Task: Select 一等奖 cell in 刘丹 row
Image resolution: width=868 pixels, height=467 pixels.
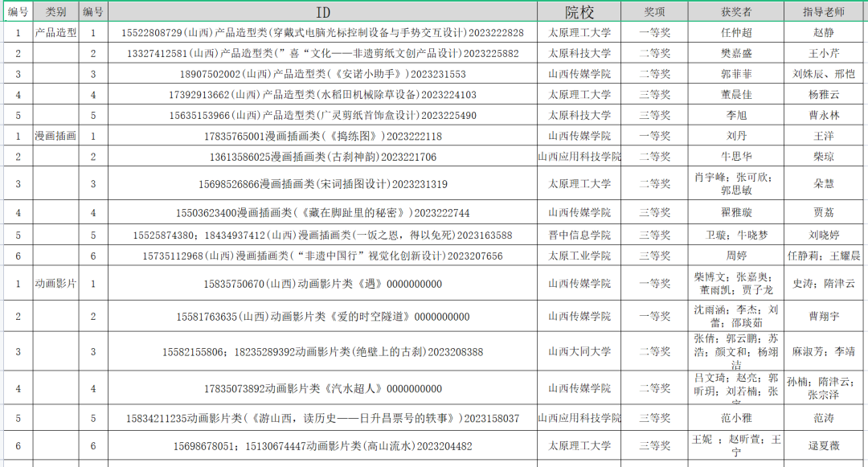Action: pyautogui.click(x=654, y=136)
